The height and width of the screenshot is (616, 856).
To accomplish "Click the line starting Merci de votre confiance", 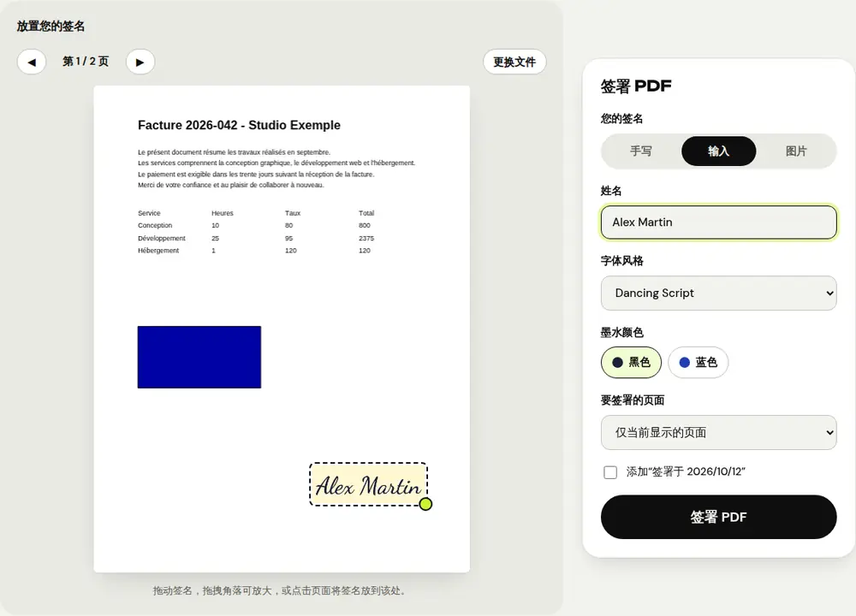I will click(x=231, y=185).
